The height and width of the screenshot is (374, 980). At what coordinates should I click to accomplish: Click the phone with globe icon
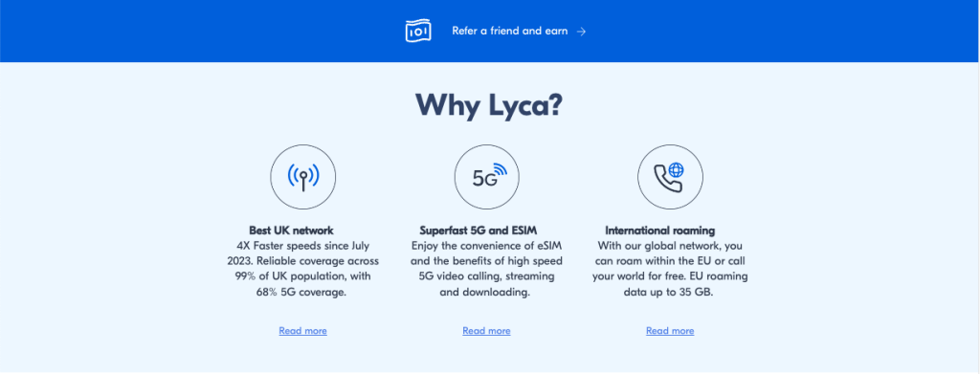pyautogui.click(x=670, y=177)
